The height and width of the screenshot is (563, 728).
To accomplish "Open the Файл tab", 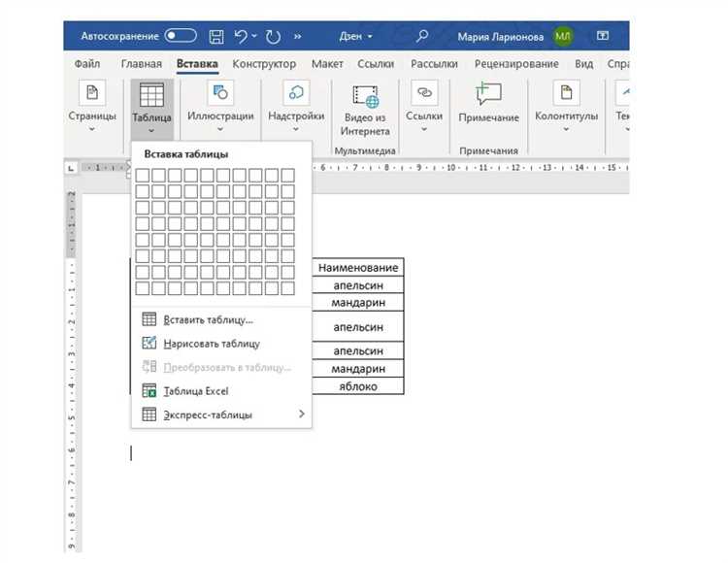I will [87, 64].
